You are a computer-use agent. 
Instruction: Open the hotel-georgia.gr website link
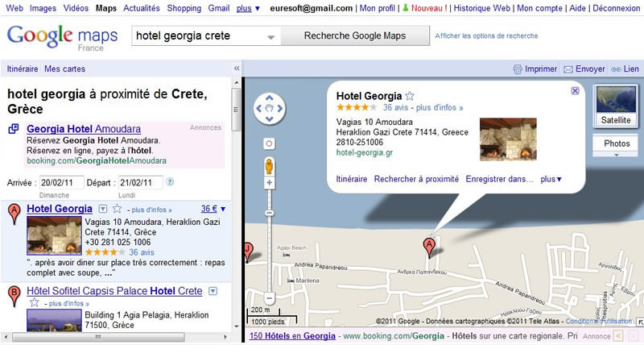(364, 152)
